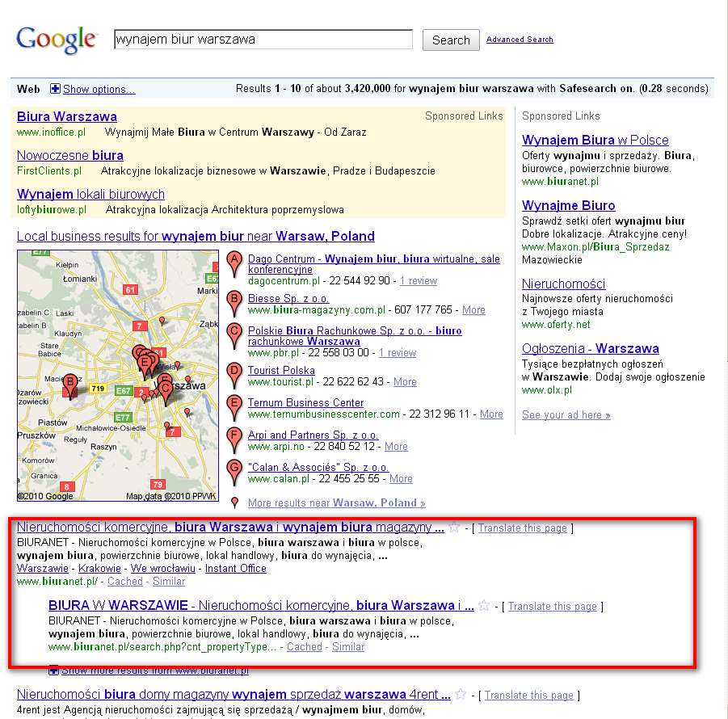Click marker D beside Tourist Polska

click(x=234, y=376)
